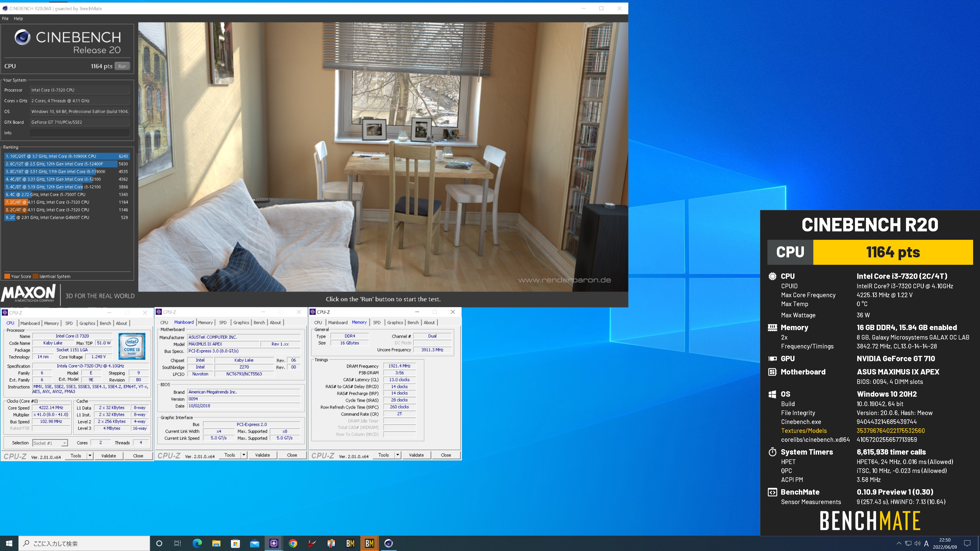Select ranking row 7 scoring 1164
This screenshot has width=980, height=551.
point(67,202)
